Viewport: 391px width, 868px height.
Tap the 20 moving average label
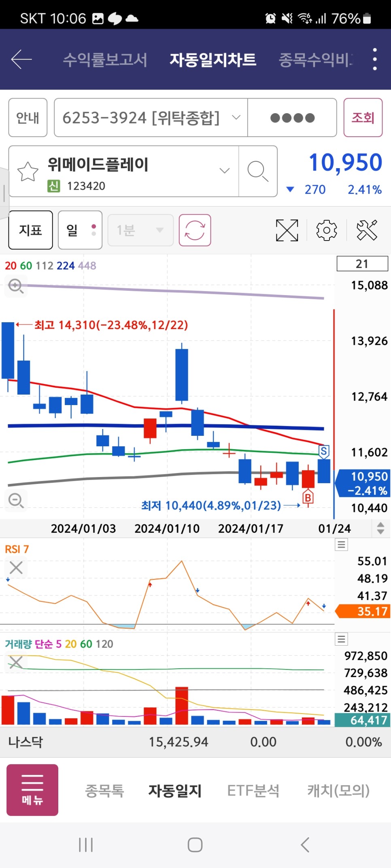tap(11, 266)
